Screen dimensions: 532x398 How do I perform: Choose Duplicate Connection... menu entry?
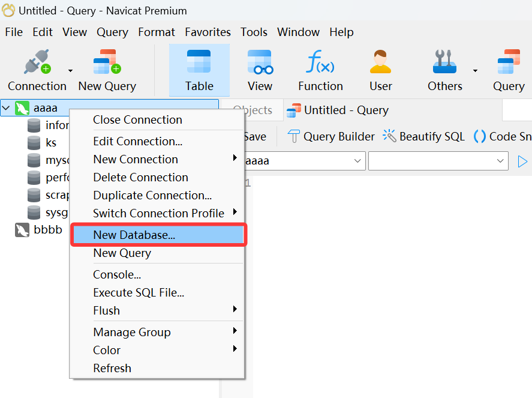[157, 195]
